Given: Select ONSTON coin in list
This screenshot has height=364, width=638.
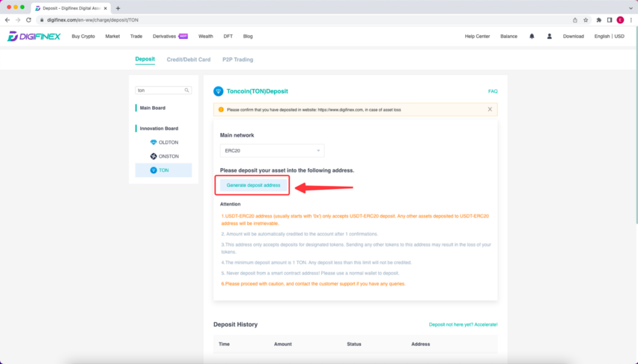Looking at the screenshot, I should (x=163, y=156).
